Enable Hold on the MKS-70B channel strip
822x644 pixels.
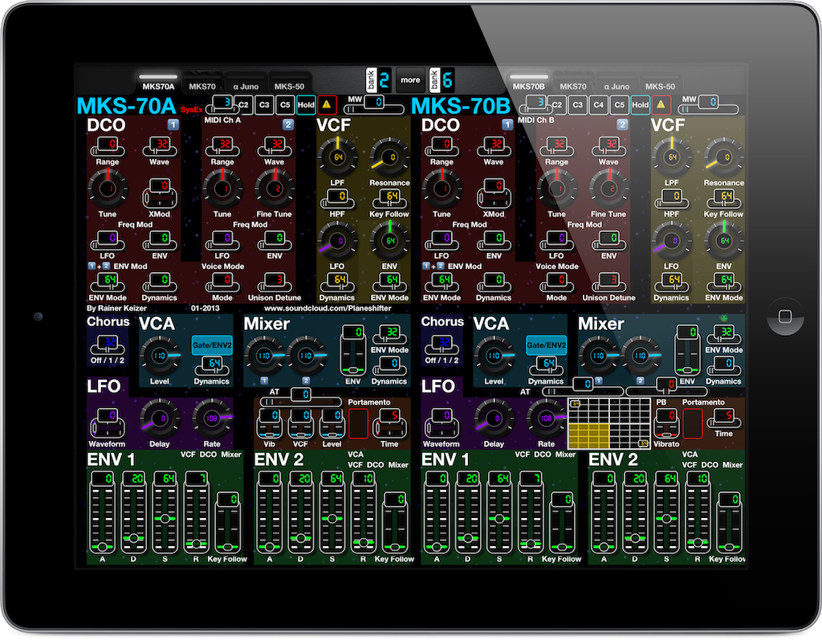pyautogui.click(x=640, y=104)
